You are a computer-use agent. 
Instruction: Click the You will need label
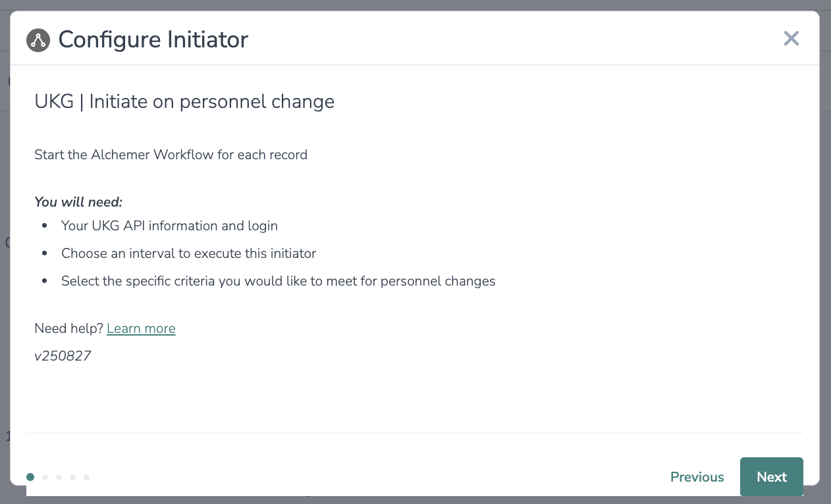[78, 202]
